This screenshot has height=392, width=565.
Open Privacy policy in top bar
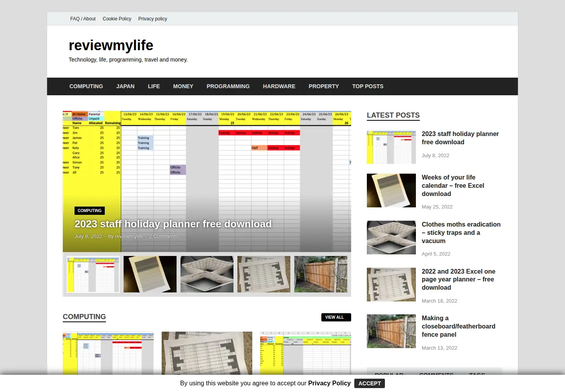(x=153, y=19)
